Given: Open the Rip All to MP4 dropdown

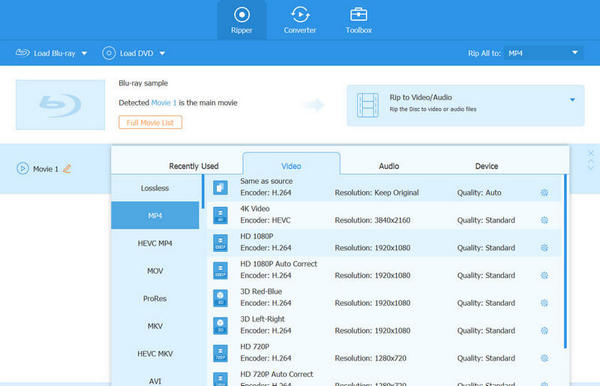Looking at the screenshot, I should (x=544, y=53).
